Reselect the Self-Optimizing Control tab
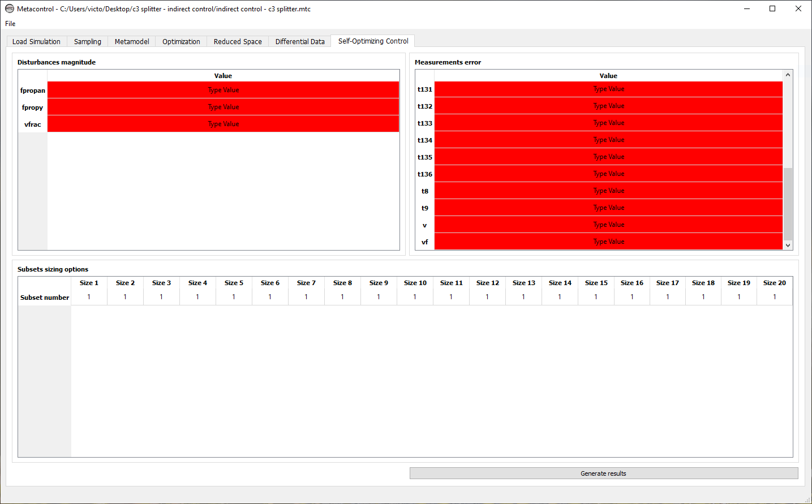Screen dimensions: 812x504 click(372, 41)
